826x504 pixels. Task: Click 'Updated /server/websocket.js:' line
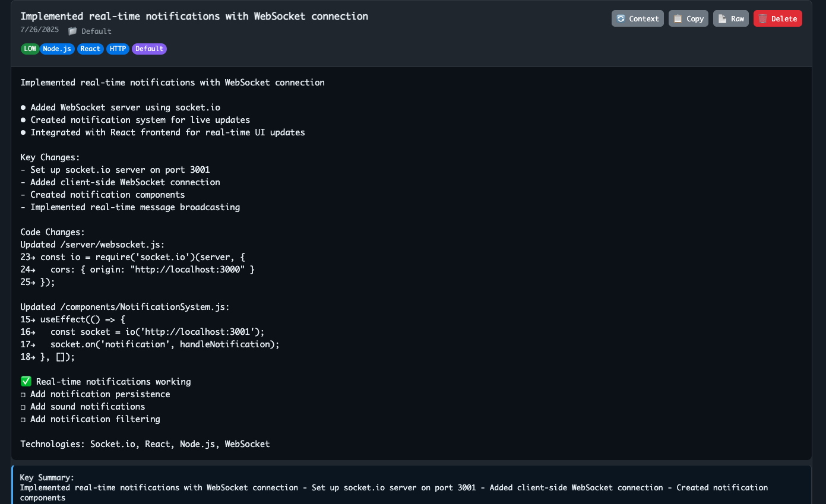tap(93, 245)
